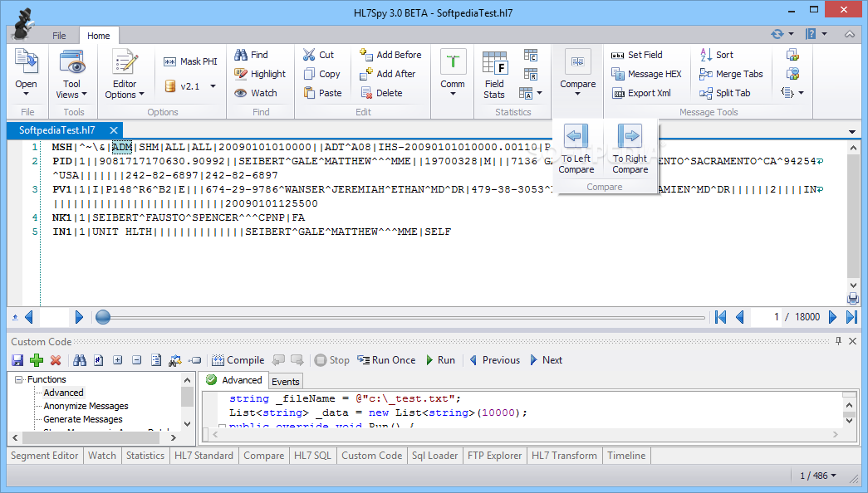The height and width of the screenshot is (493, 868).
Task: Go to the first message
Action: tap(720, 317)
